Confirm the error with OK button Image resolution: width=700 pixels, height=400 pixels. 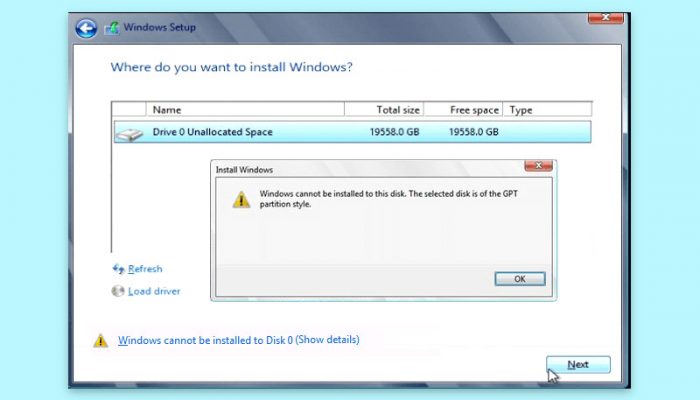pos(520,279)
